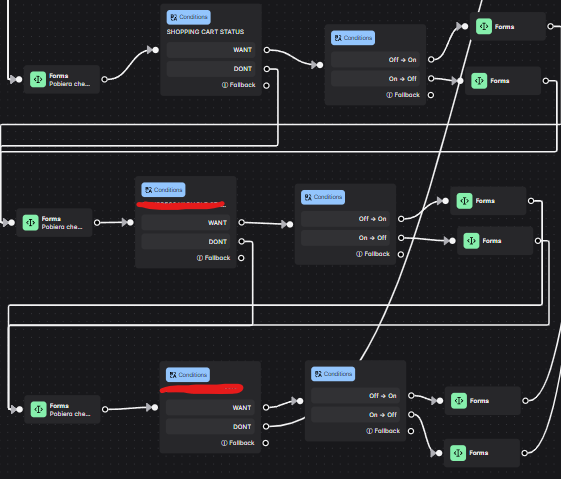The width and height of the screenshot is (561, 479).
Task: Select On → Off row in bottom flow
Action: (356, 415)
